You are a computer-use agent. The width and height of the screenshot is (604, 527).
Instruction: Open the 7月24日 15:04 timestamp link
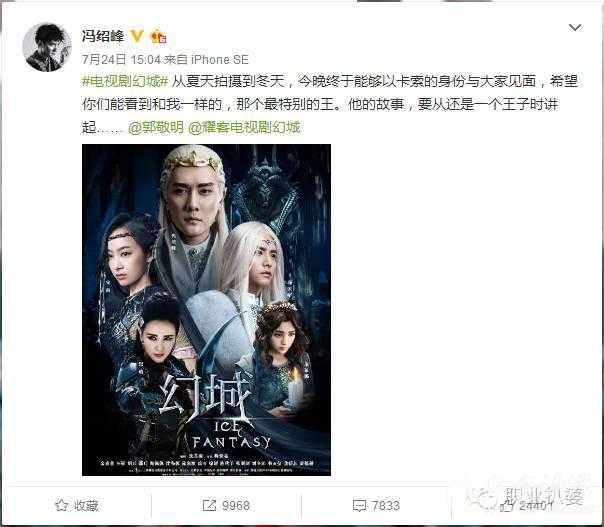(x=121, y=60)
